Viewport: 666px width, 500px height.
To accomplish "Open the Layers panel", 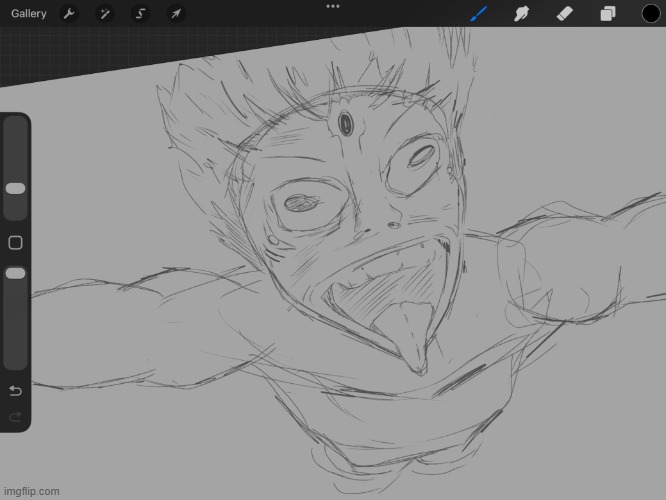I will (x=607, y=14).
